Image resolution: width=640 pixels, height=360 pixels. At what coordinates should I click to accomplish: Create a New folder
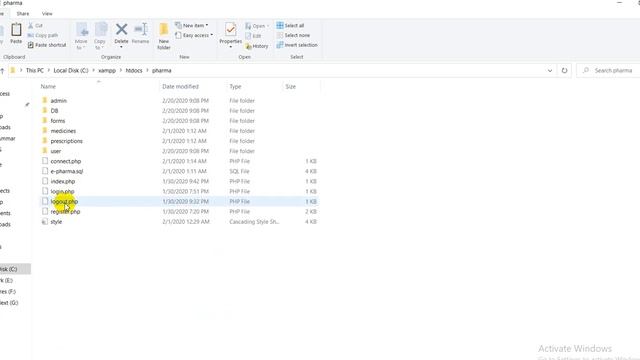pyautogui.click(x=164, y=36)
